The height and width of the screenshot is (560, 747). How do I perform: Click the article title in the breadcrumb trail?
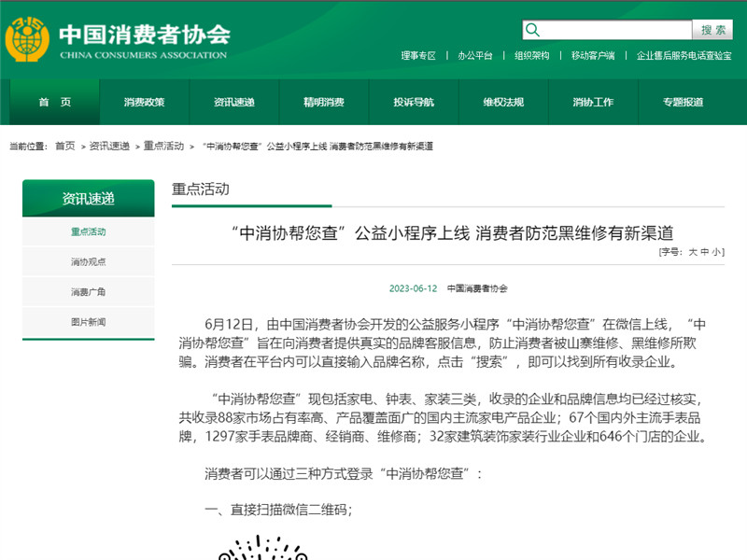click(x=317, y=147)
